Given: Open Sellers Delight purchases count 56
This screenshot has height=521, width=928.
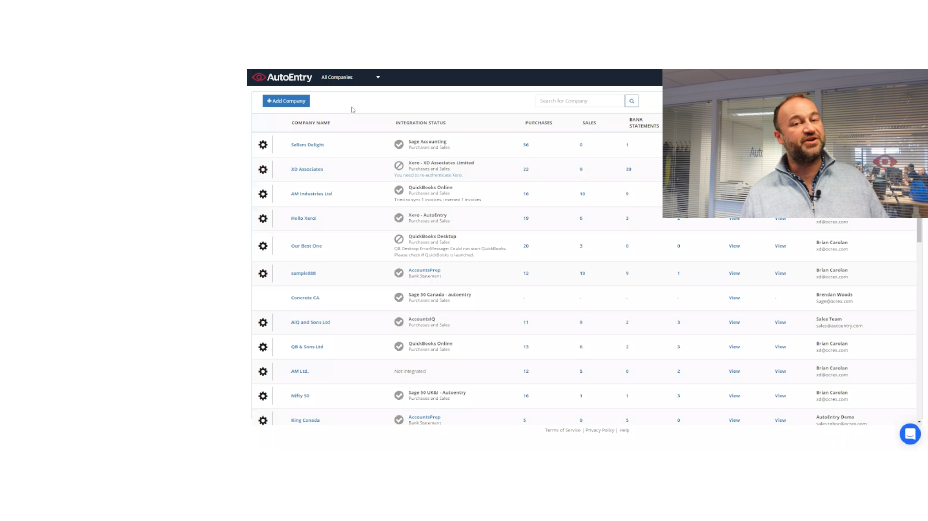Looking at the screenshot, I should [526, 144].
